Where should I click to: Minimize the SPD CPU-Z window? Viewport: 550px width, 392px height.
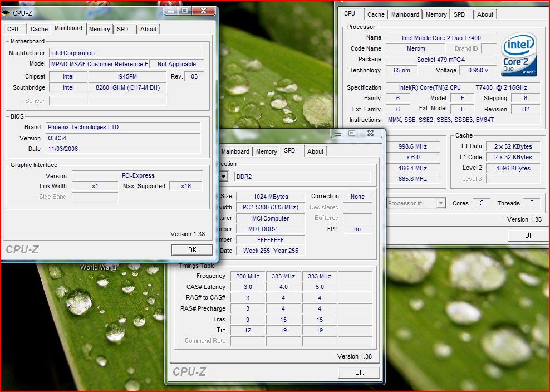click(337, 133)
